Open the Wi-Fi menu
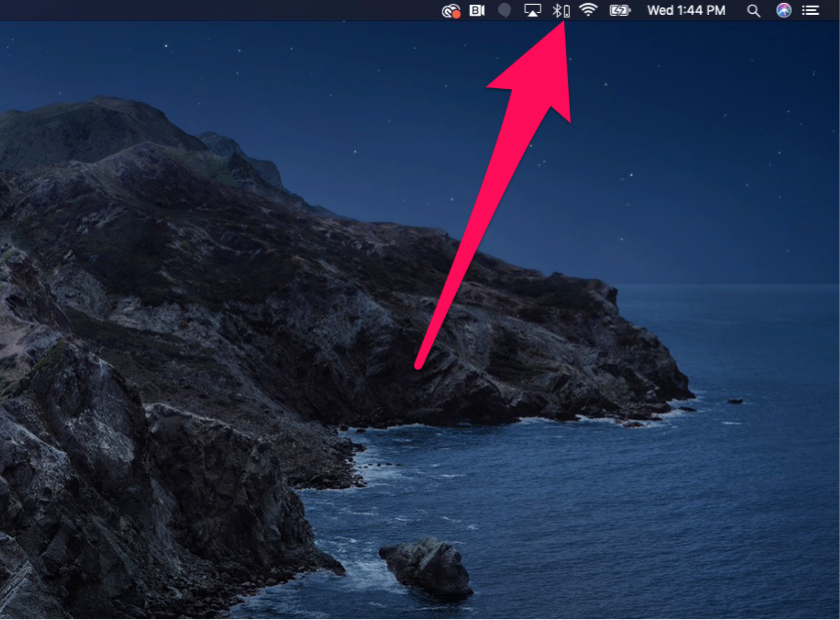The image size is (840, 620). pos(589,10)
